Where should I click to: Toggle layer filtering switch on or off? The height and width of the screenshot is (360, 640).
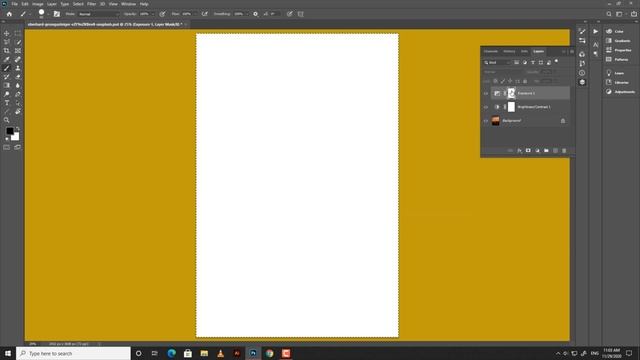tap(556, 61)
